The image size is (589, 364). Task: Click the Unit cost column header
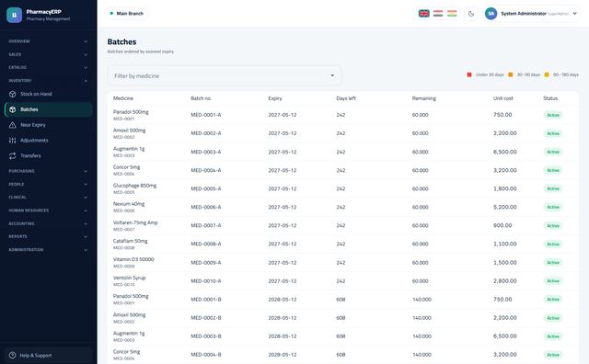click(x=503, y=98)
